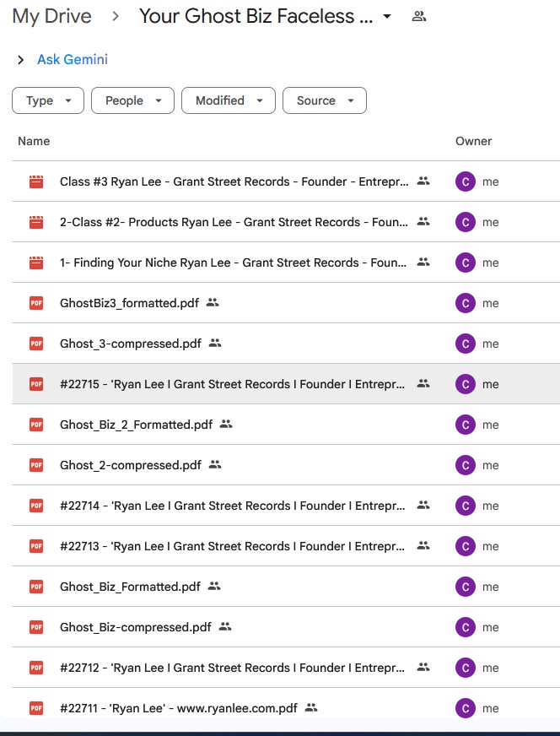Screen dimensions: 560x736
Task: Expand the Ask Gemini chevron
Action: [21, 60]
